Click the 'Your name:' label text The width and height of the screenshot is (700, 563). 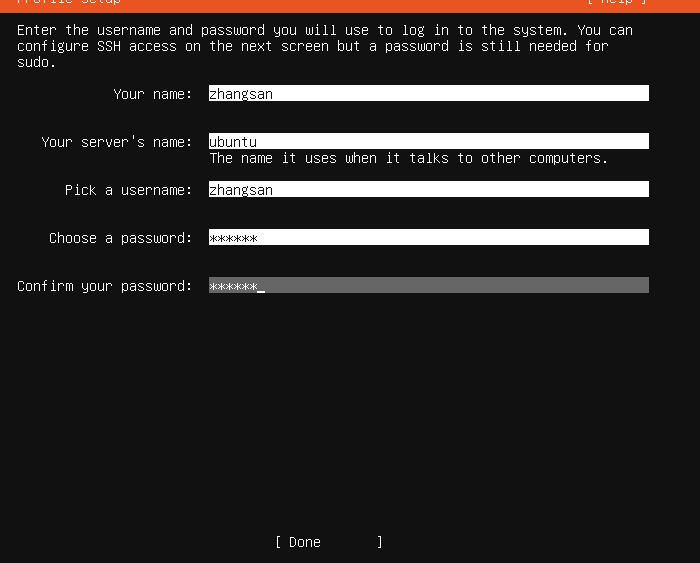tap(153, 94)
